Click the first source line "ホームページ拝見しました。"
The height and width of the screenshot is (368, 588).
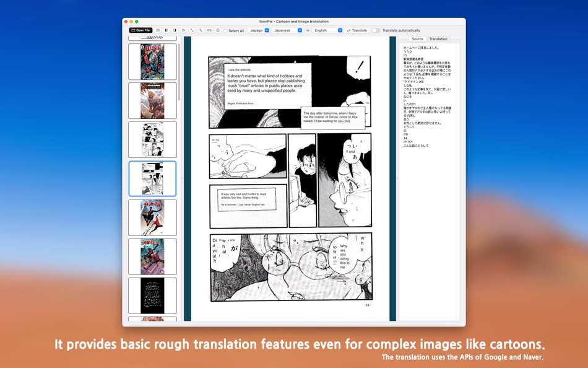(421, 48)
